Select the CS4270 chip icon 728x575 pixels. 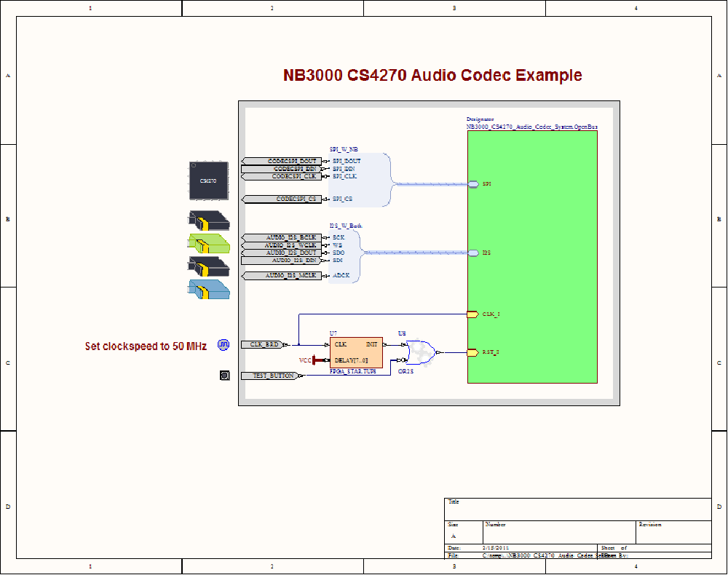pyautogui.click(x=209, y=181)
